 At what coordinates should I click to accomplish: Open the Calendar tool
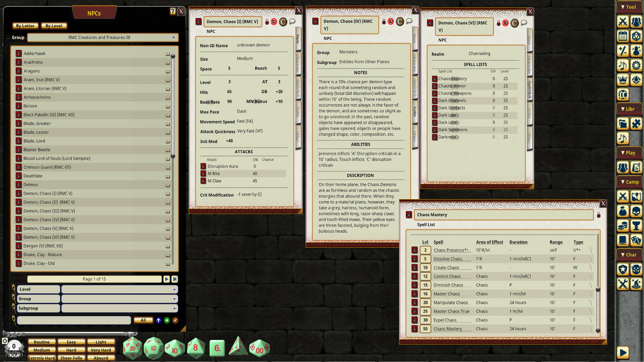point(623,36)
